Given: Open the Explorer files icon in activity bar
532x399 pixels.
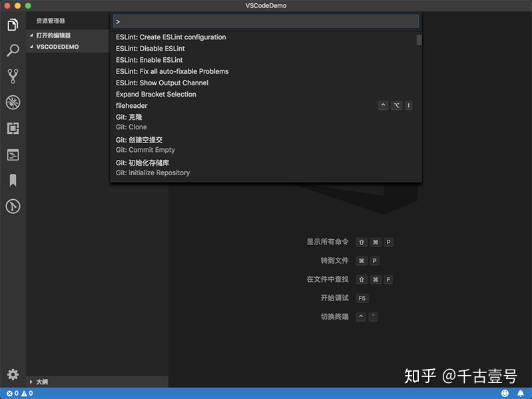Looking at the screenshot, I should tap(13, 25).
